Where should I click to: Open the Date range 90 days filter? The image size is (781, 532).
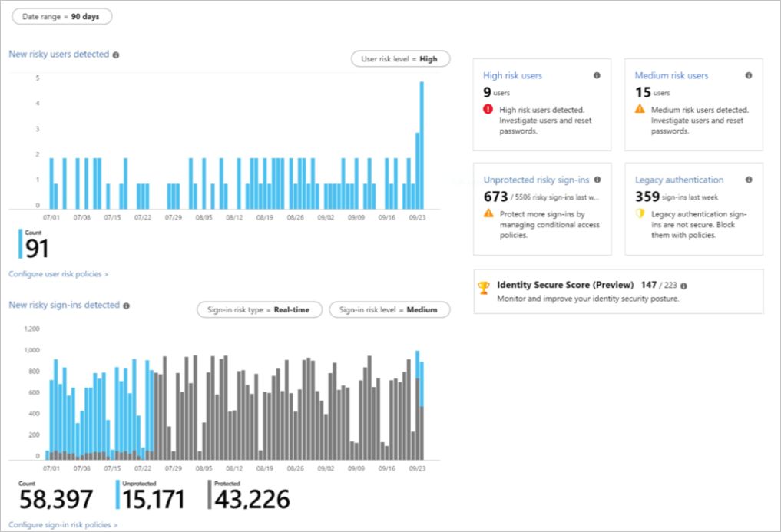coord(61,16)
